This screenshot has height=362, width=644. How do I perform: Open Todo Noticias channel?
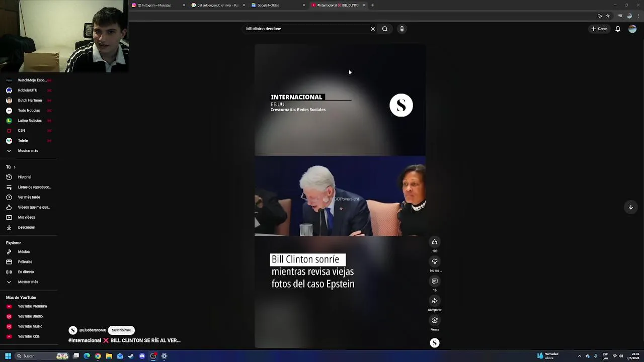tap(28, 110)
